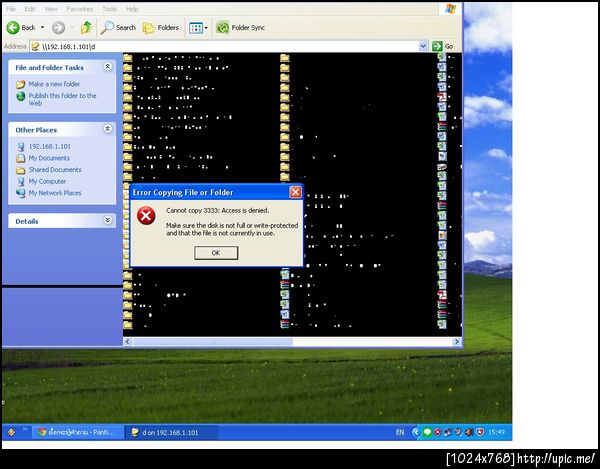This screenshot has width=600, height=469.
Task: Open the Edit menu
Action: pos(30,9)
